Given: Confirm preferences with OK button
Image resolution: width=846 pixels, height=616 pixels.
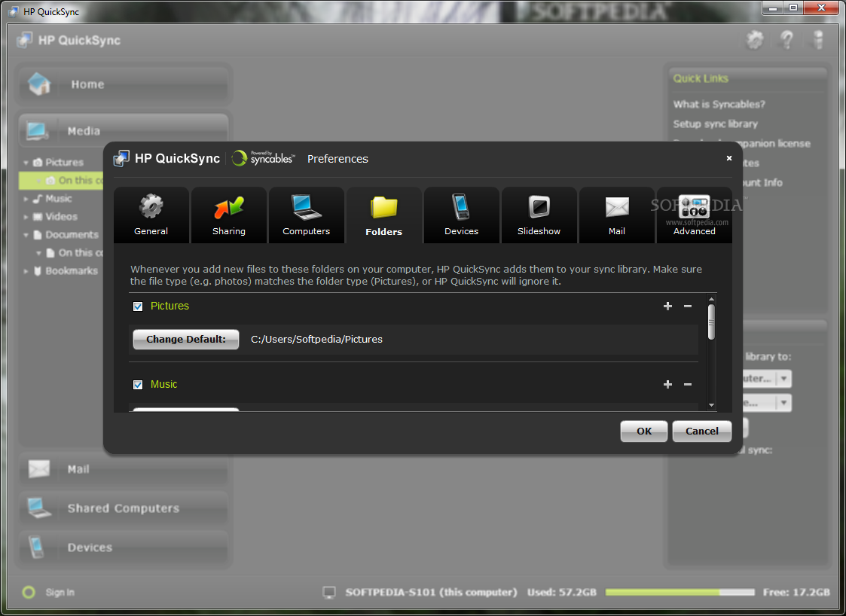Looking at the screenshot, I should tap(644, 431).
